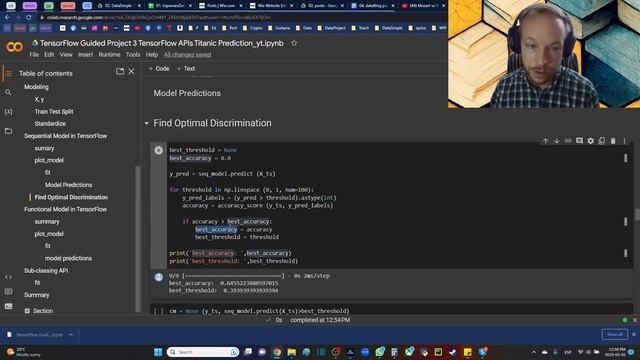
Task: Go back in browser
Action: [x=7, y=18]
